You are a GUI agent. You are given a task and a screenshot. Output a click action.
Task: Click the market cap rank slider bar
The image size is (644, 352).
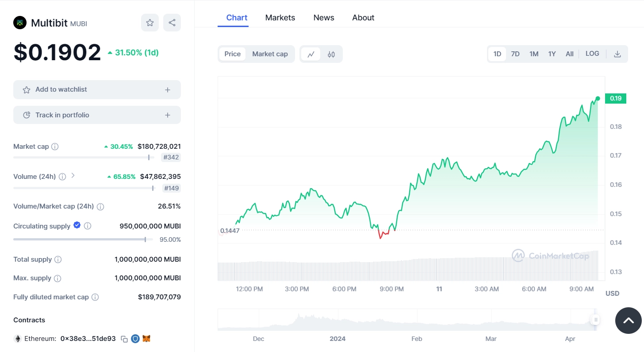click(84, 157)
